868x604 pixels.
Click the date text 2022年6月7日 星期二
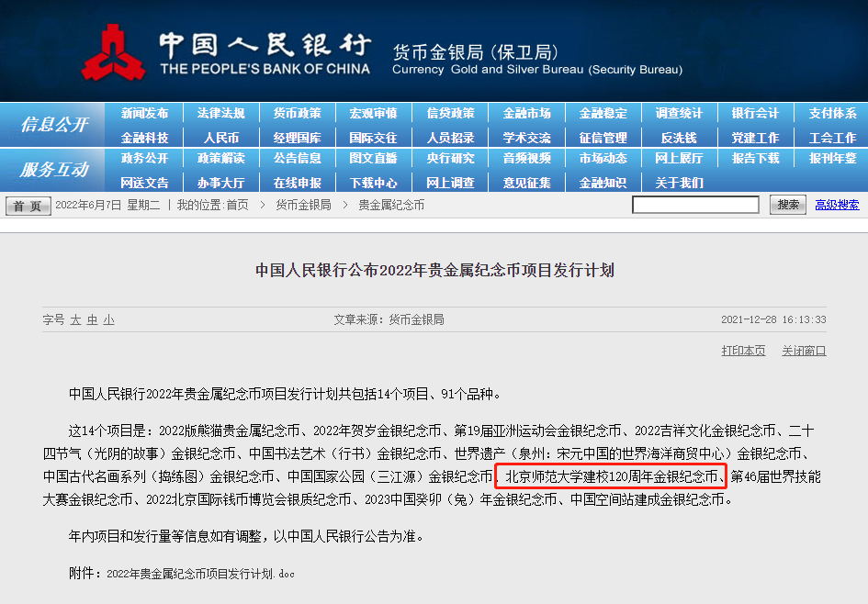[x=107, y=206]
